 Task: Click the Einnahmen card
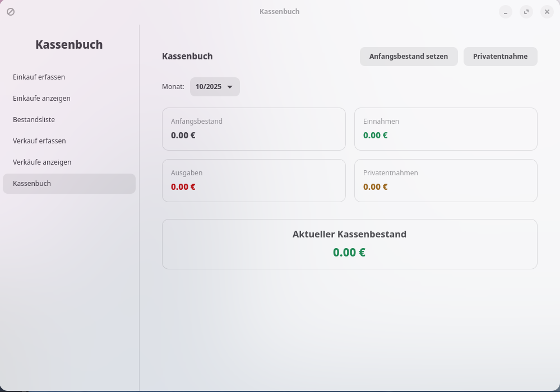[x=446, y=129]
